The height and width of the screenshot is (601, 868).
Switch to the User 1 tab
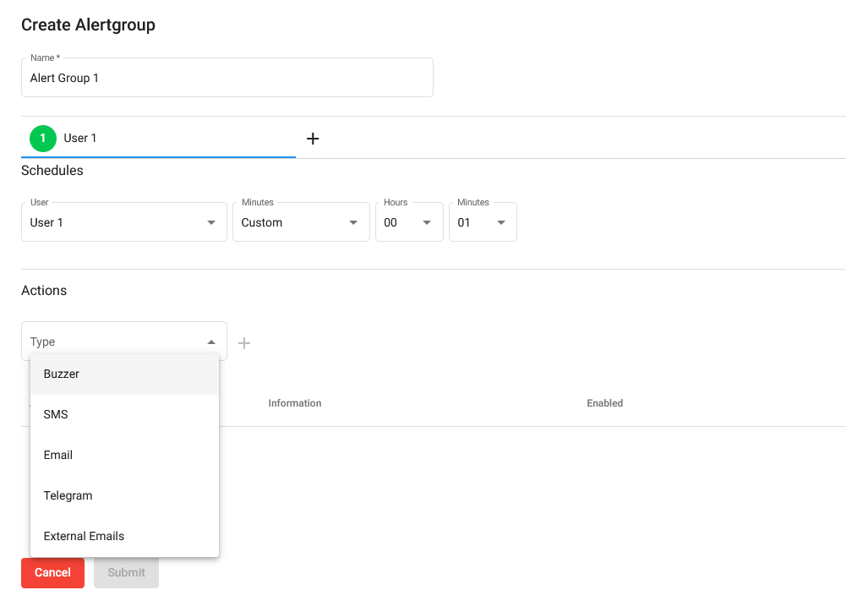pos(80,138)
